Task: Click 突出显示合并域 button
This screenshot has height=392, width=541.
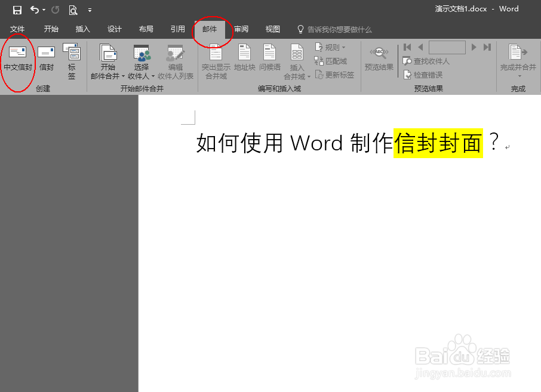Action: pyautogui.click(x=216, y=61)
